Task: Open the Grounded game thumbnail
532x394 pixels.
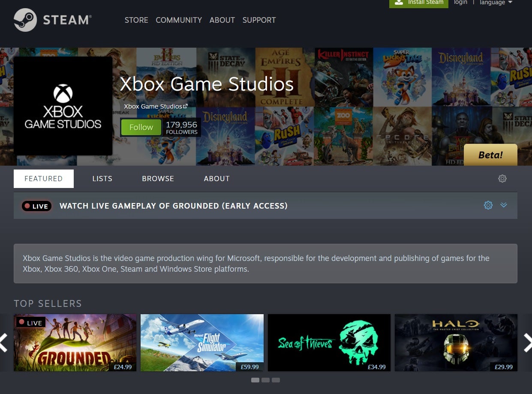Action: pos(75,342)
